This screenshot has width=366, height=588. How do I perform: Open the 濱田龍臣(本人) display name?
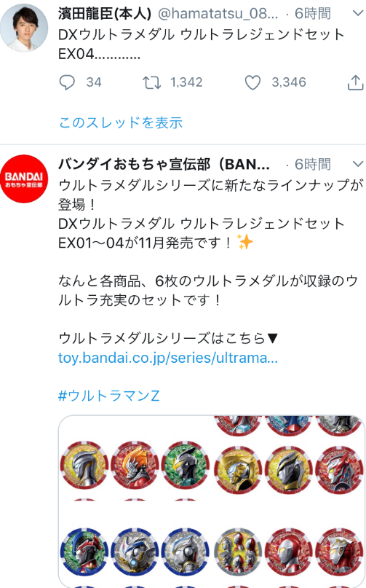tap(105, 14)
